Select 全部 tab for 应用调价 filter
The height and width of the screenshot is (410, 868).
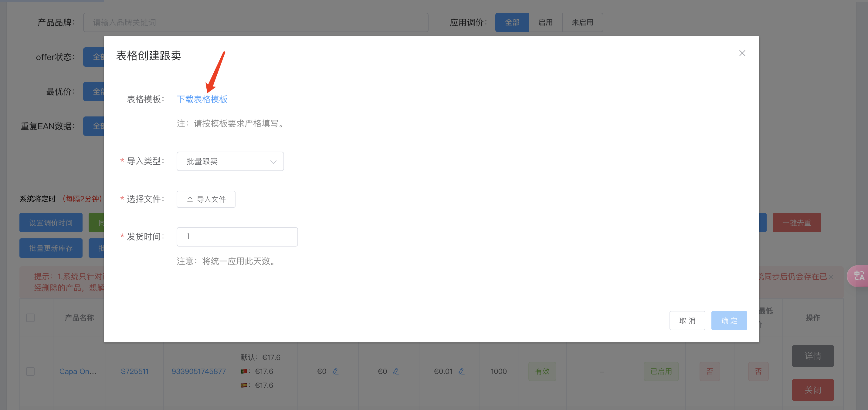(x=512, y=22)
